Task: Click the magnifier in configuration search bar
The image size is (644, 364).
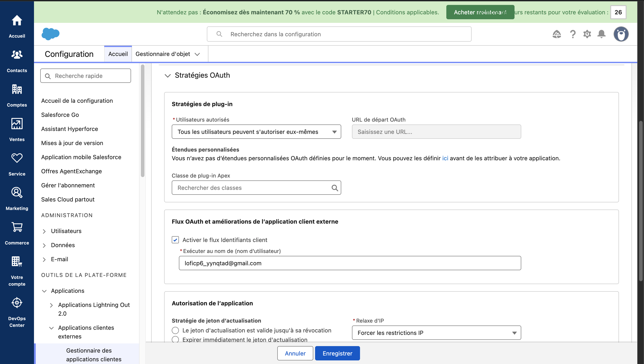Action: point(219,34)
